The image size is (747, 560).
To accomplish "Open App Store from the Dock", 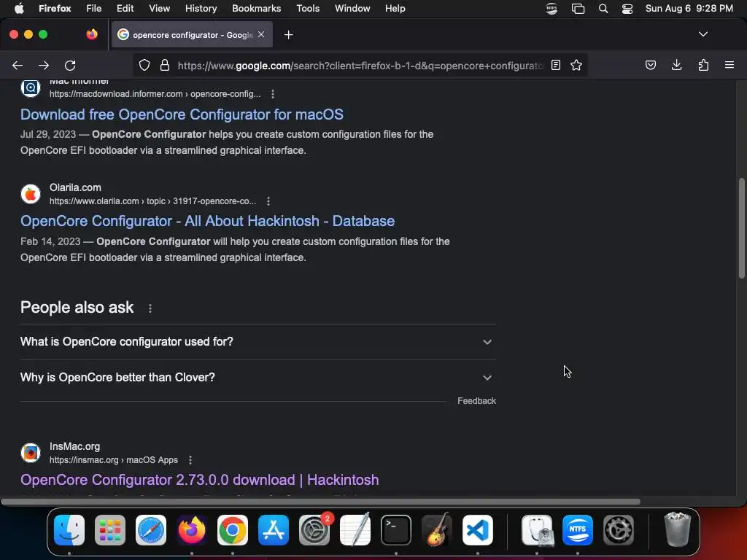I will (274, 529).
